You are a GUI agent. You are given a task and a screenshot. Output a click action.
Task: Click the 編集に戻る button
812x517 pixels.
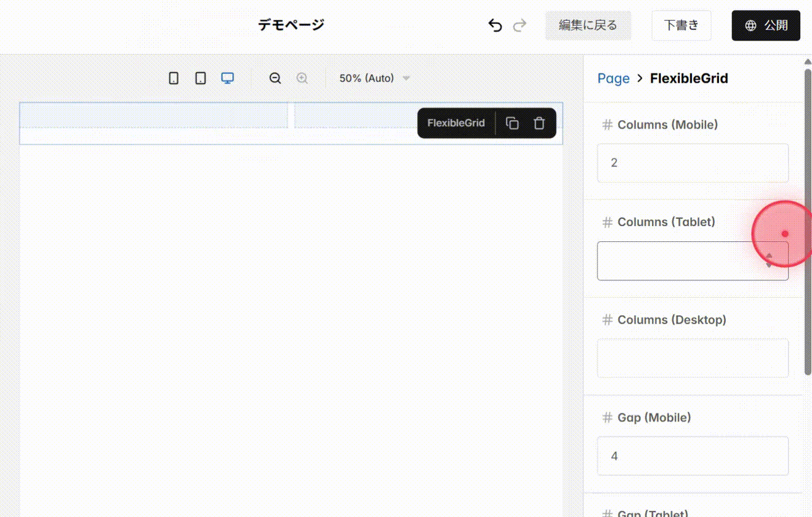coord(588,25)
